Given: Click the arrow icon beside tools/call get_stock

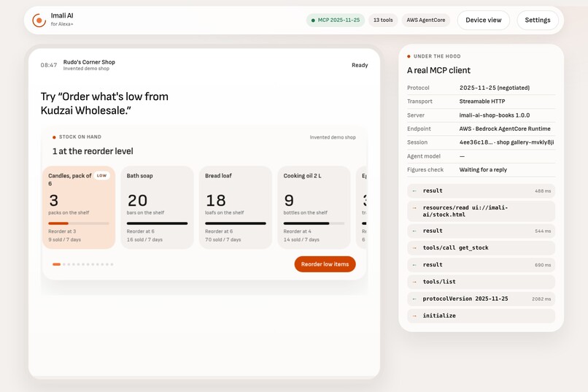Looking at the screenshot, I should click(x=414, y=248).
